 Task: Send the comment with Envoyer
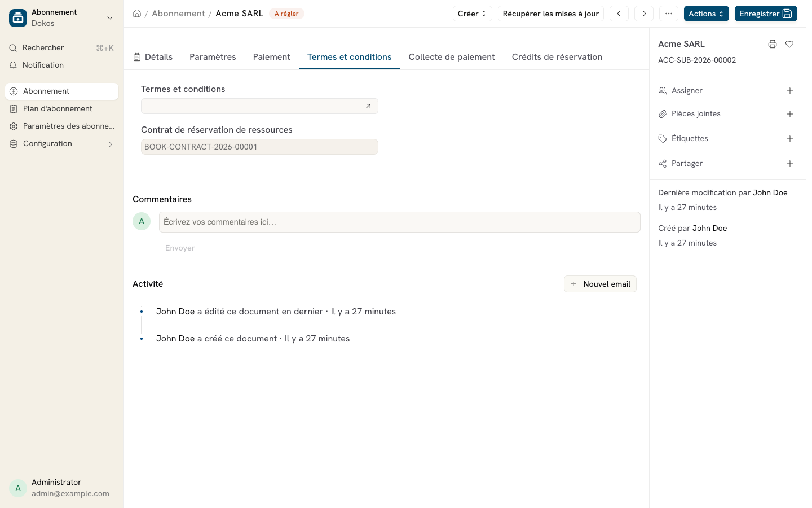coord(180,248)
